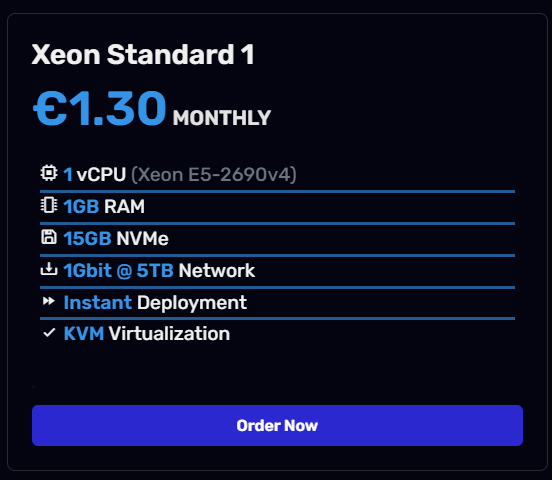Click the Order Now button
This screenshot has height=480, width=552.
277,425
